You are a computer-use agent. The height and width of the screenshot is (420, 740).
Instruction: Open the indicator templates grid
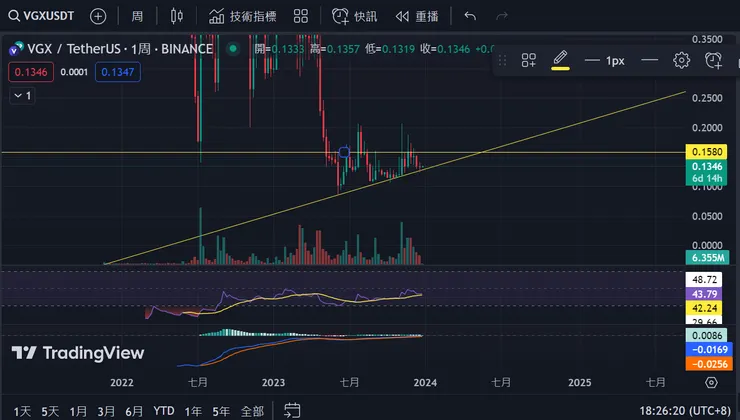pyautogui.click(x=301, y=17)
